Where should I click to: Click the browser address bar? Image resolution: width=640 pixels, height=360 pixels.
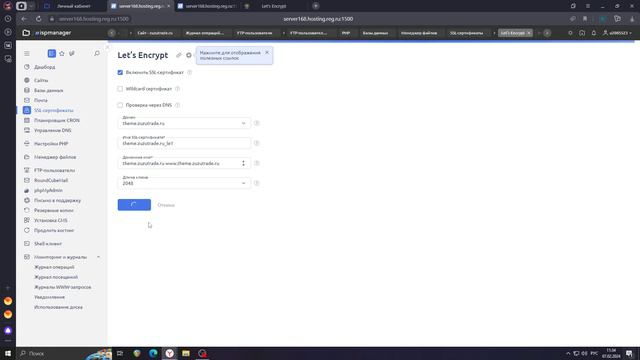(318, 19)
